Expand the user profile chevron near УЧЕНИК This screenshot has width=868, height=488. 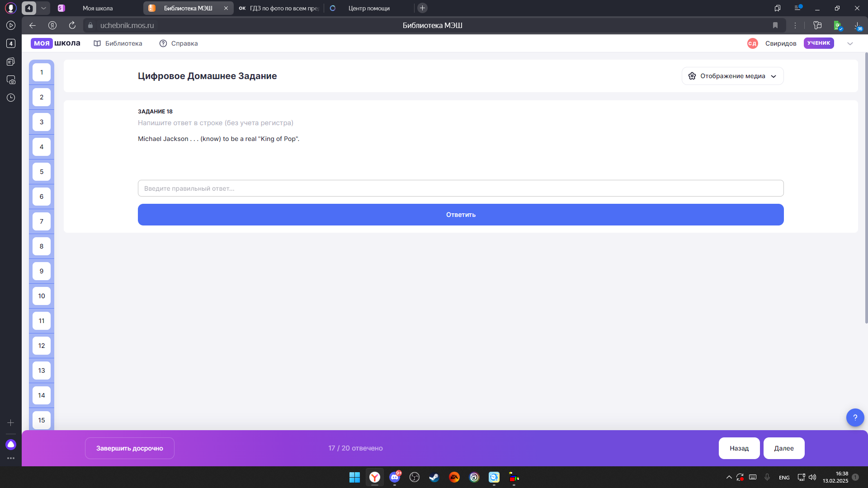click(x=850, y=43)
